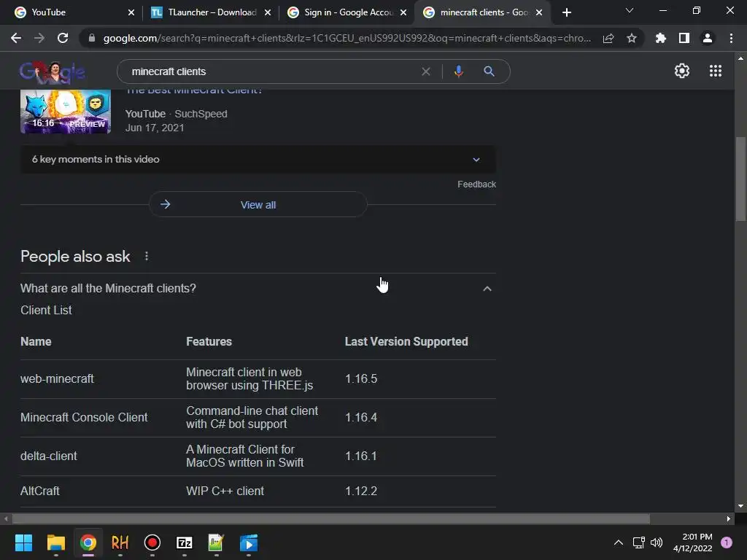747x560 pixels.
Task: Open the notification badge in the tray
Action: pos(727,542)
